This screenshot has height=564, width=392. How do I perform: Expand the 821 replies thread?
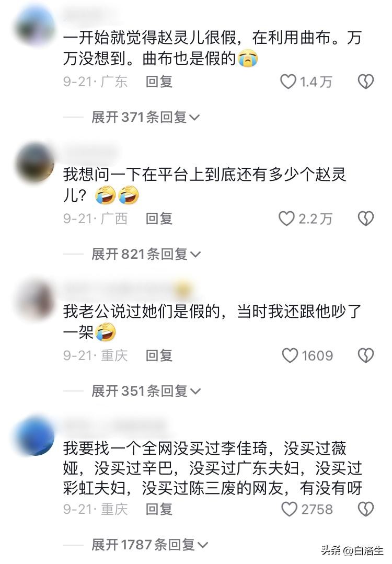pos(146,254)
